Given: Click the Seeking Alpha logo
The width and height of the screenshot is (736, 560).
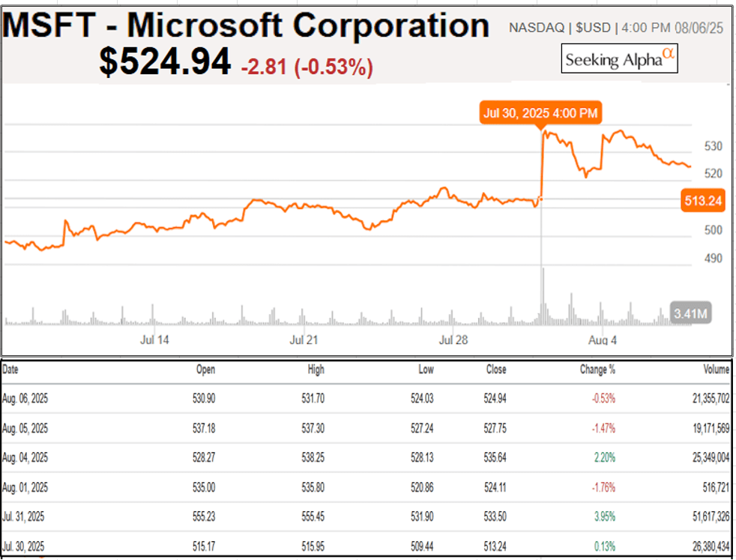Looking at the screenshot, I should click(619, 59).
